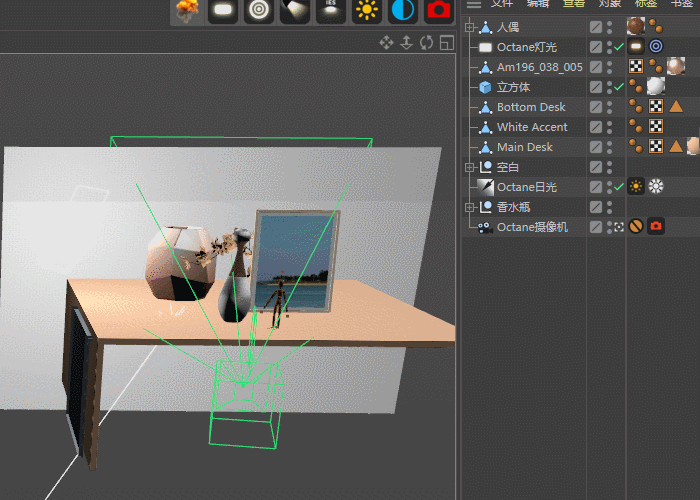This screenshot has height=500, width=700.
Task: Select the Bottom Desk object name
Action: point(531,107)
